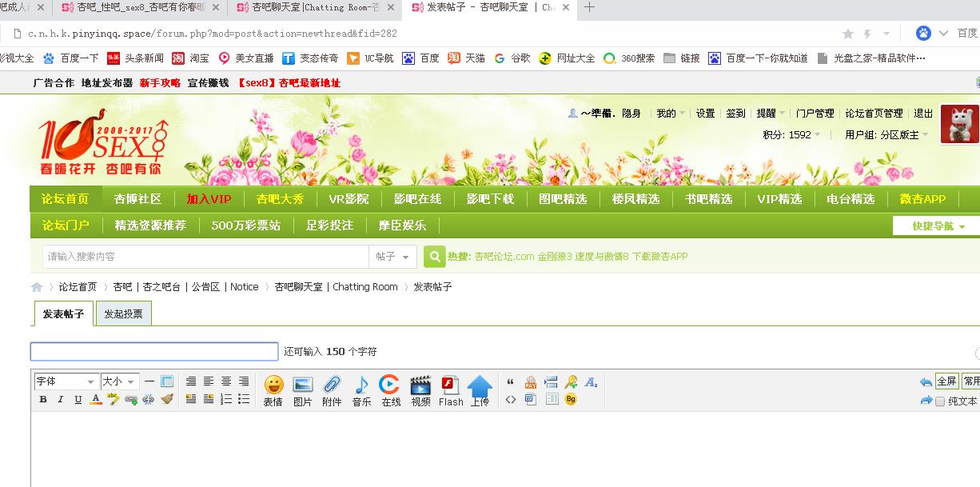Focus the post title input field
This screenshot has width=980, height=487.
154,352
